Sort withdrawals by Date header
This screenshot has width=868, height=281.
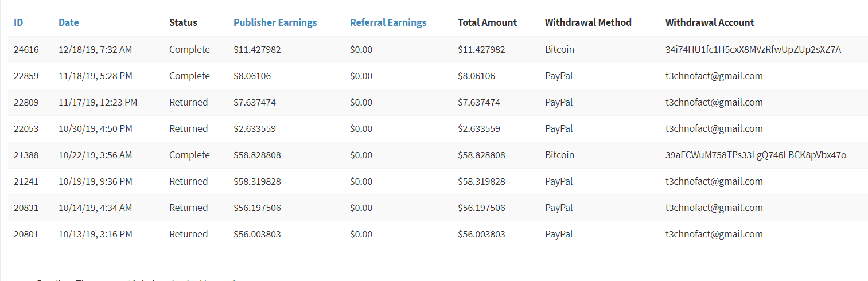pyautogui.click(x=69, y=23)
